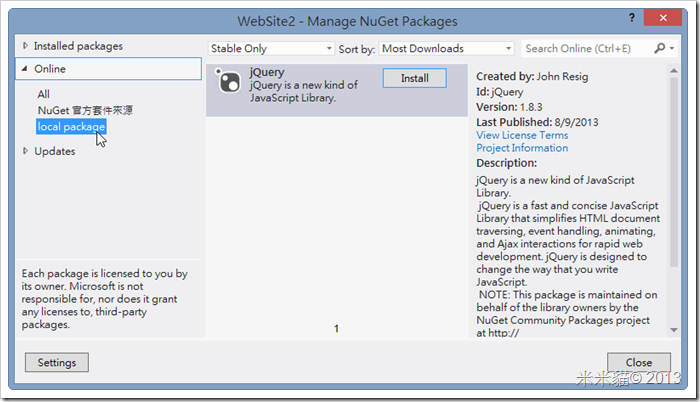Expand the Updates section
This screenshot has height=402, width=700.
click(25, 151)
